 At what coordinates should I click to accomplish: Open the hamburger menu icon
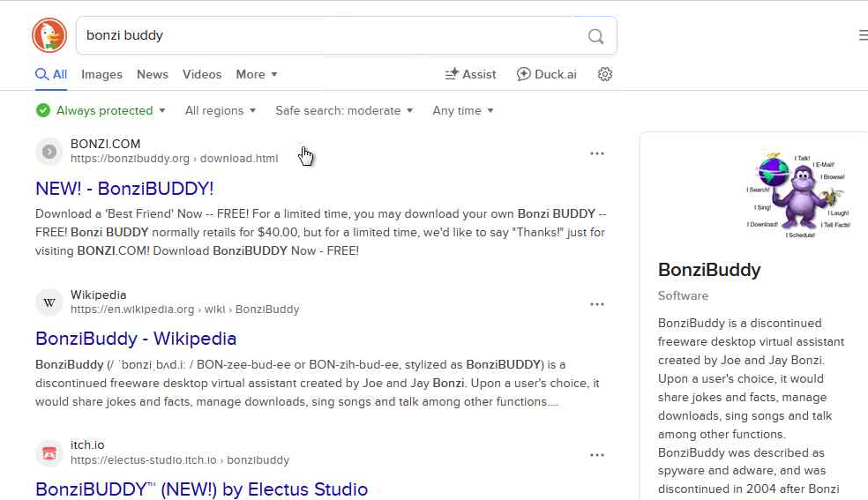pos(863,35)
